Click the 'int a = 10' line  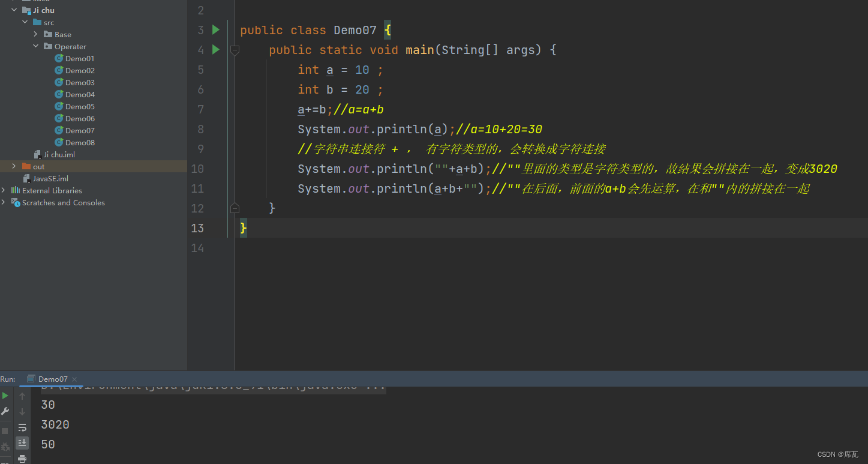click(340, 70)
